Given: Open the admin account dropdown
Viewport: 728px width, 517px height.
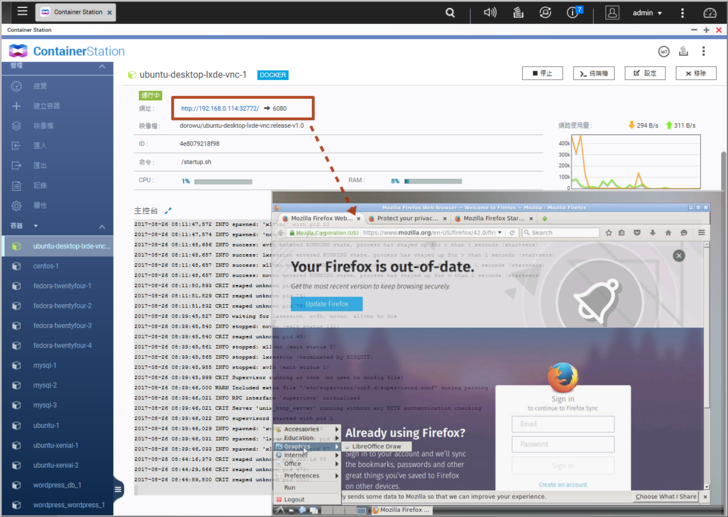Looking at the screenshot, I should click(647, 13).
